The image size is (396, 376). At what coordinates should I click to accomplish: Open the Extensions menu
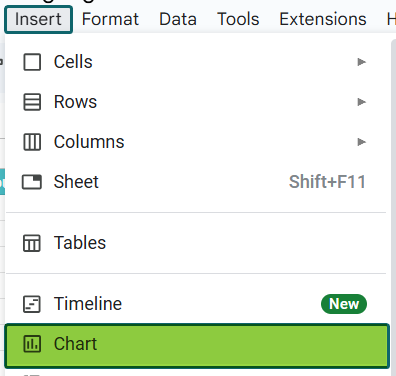tap(323, 19)
